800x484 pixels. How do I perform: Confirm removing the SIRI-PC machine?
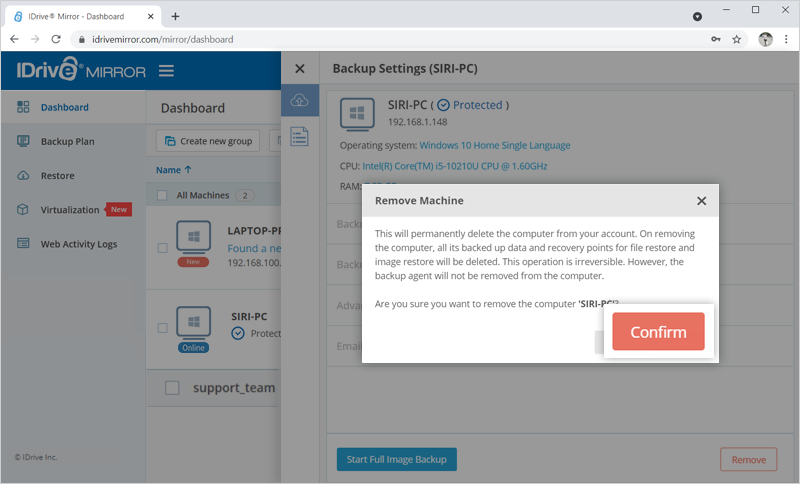658,332
